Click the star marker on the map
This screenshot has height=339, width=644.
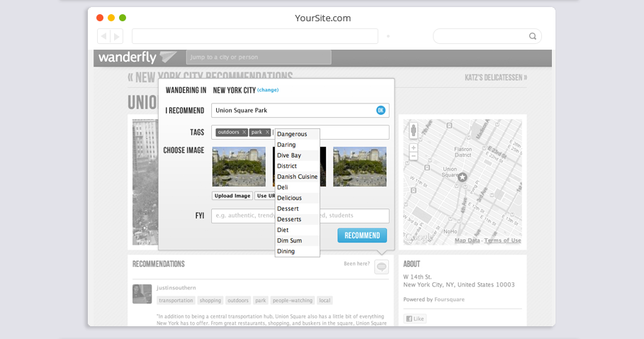[462, 177]
